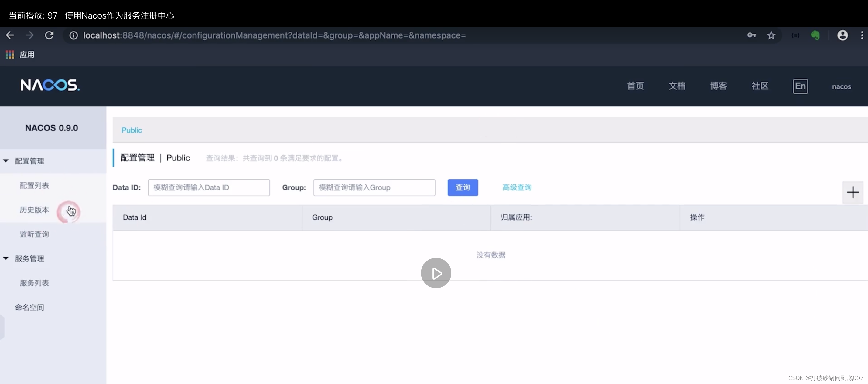
Task: Open 命名空间 in the sidebar
Action: point(30,307)
